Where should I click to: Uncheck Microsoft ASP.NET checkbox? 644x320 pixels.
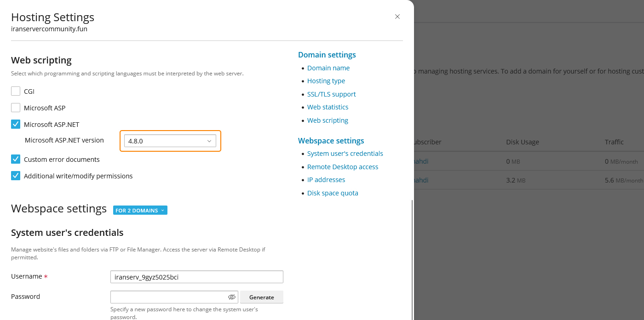[16, 124]
